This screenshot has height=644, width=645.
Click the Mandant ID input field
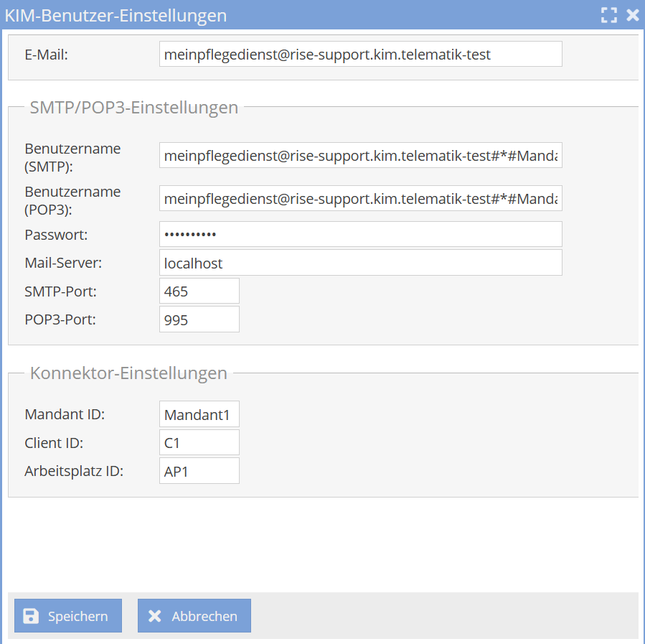pyautogui.click(x=199, y=414)
